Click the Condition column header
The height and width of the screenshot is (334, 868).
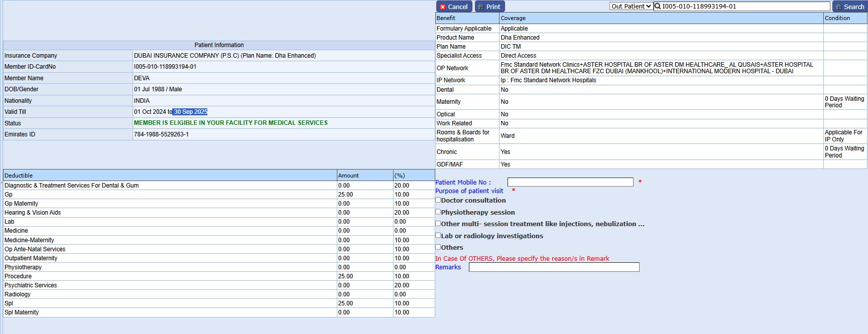(x=837, y=18)
